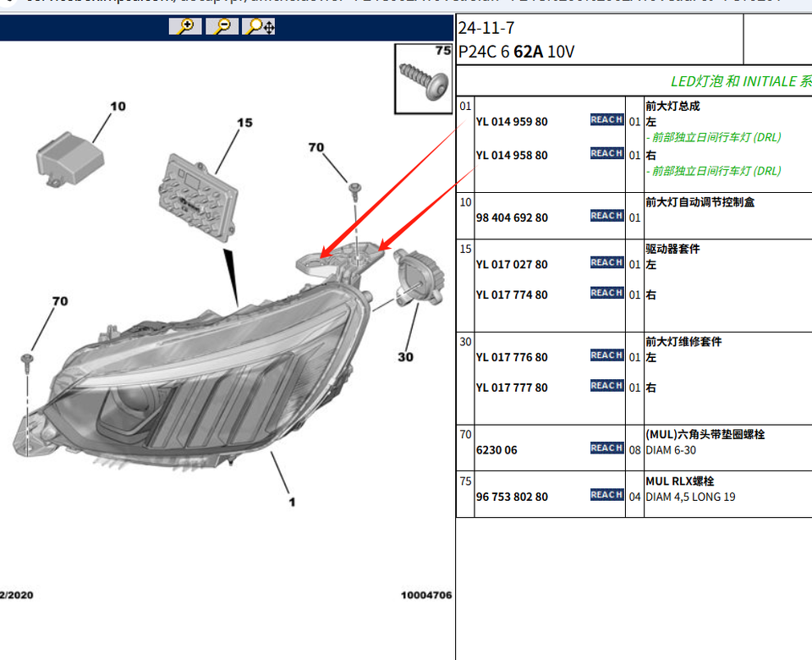Click callout number 10 in the diagram
The height and width of the screenshot is (660, 812).
[x=118, y=107]
